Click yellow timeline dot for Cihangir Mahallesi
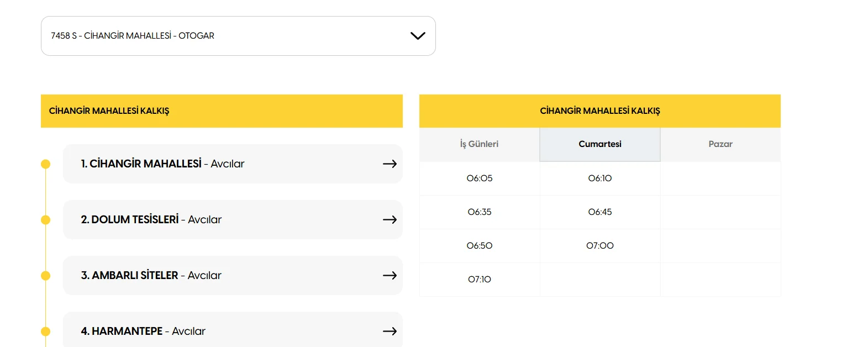Image resolution: width=868 pixels, height=347 pixels. (46, 164)
